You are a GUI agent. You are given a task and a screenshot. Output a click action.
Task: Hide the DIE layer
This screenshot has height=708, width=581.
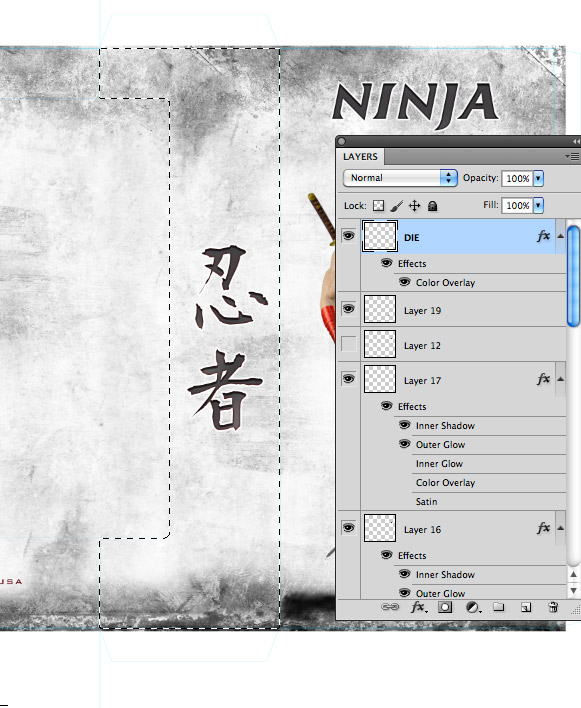[x=349, y=236]
